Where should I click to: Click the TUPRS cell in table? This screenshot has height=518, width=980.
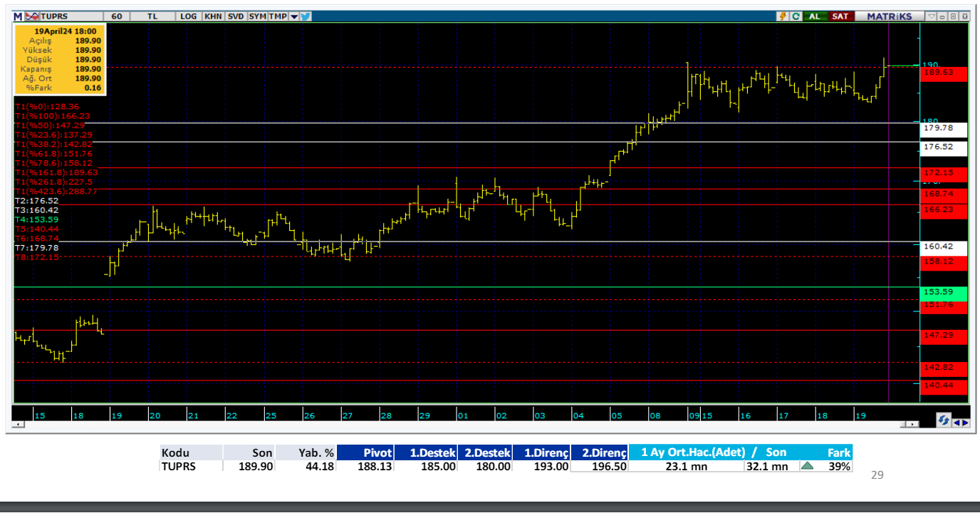(x=190, y=466)
